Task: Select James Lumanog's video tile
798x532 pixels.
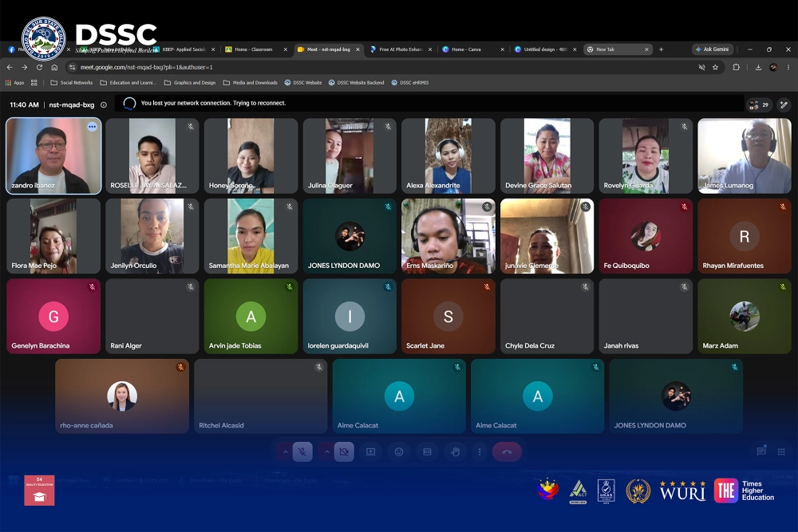Action: tap(744, 156)
